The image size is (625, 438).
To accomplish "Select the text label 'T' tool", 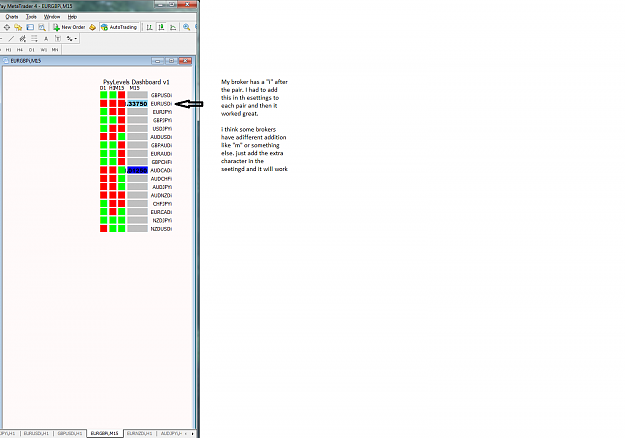I will pyautogui.click(x=58, y=39).
